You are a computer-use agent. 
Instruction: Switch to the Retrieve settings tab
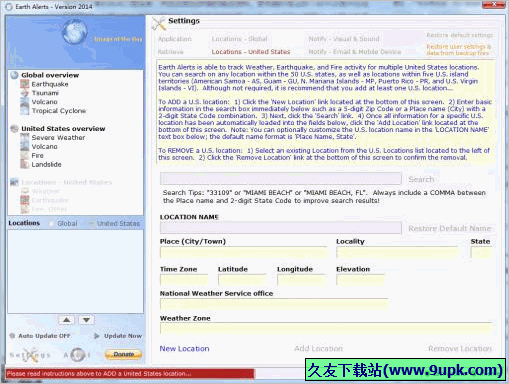[171, 52]
